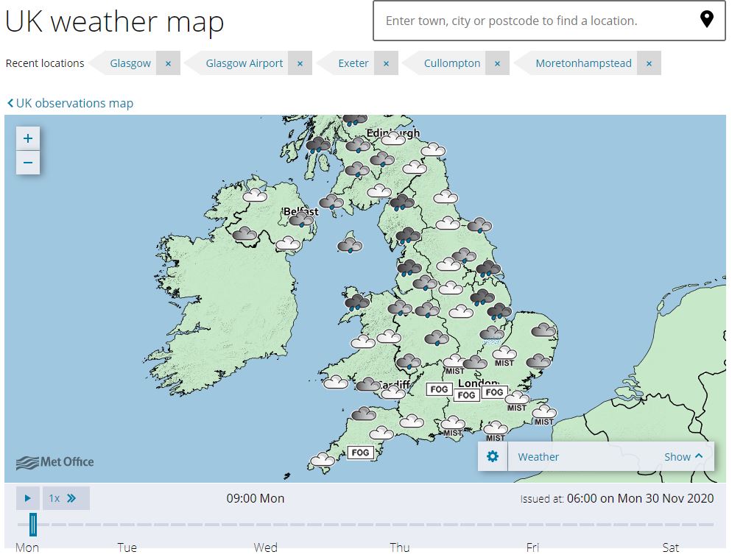Remove the Cullompton location chip

pyautogui.click(x=498, y=63)
